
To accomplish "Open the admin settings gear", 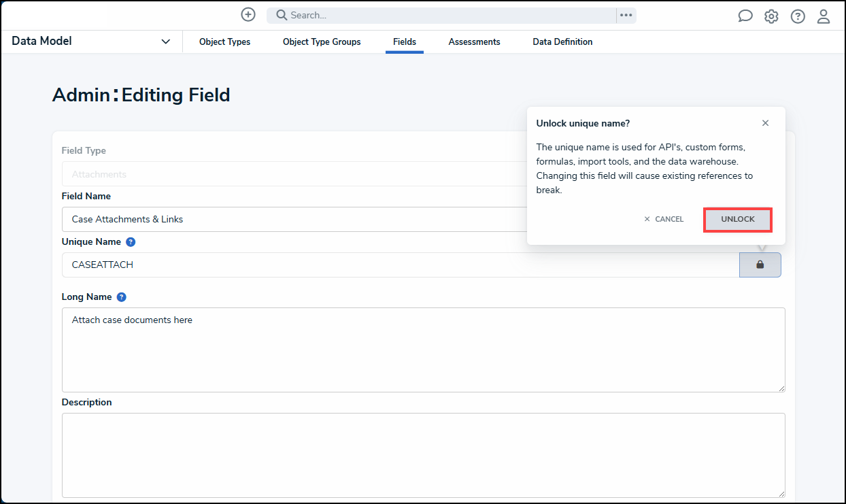I will (771, 16).
